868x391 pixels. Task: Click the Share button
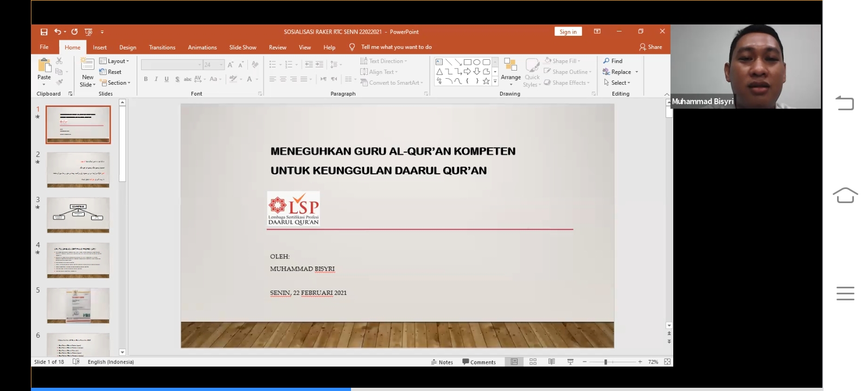tap(650, 47)
